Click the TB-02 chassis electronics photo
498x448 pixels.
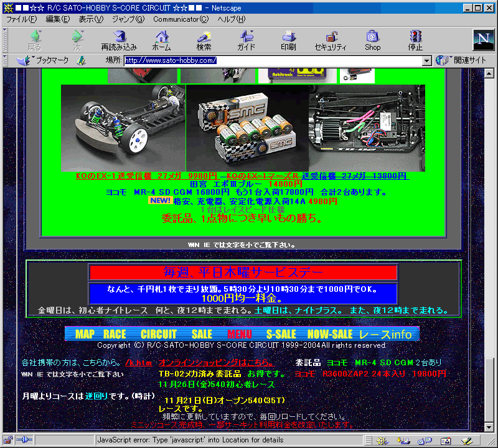click(x=367, y=128)
